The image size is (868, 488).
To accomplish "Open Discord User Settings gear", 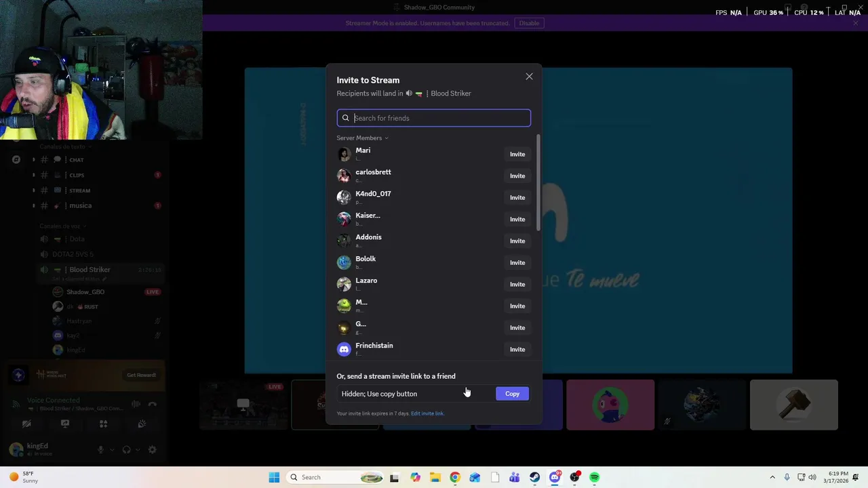I will [x=152, y=449].
